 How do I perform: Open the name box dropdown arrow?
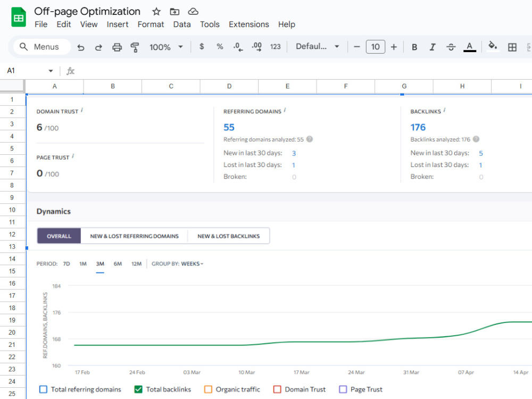[x=51, y=71]
